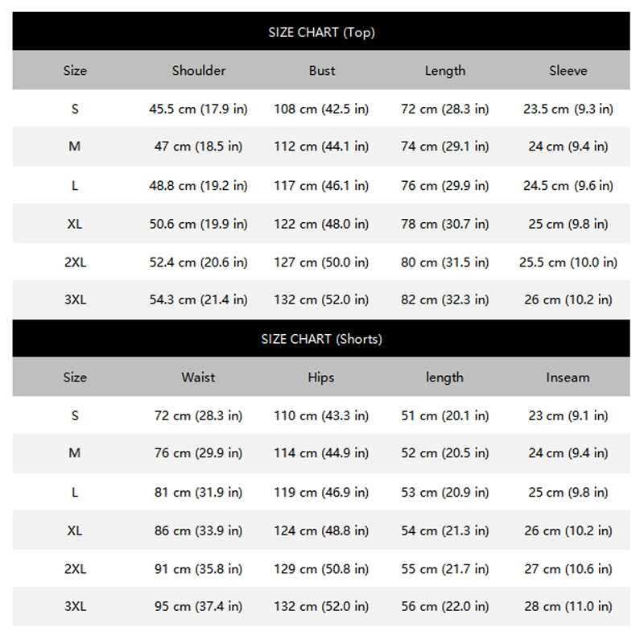The height and width of the screenshot is (644, 644).
Task: Click the Sleeve column header
Action: pos(568,71)
